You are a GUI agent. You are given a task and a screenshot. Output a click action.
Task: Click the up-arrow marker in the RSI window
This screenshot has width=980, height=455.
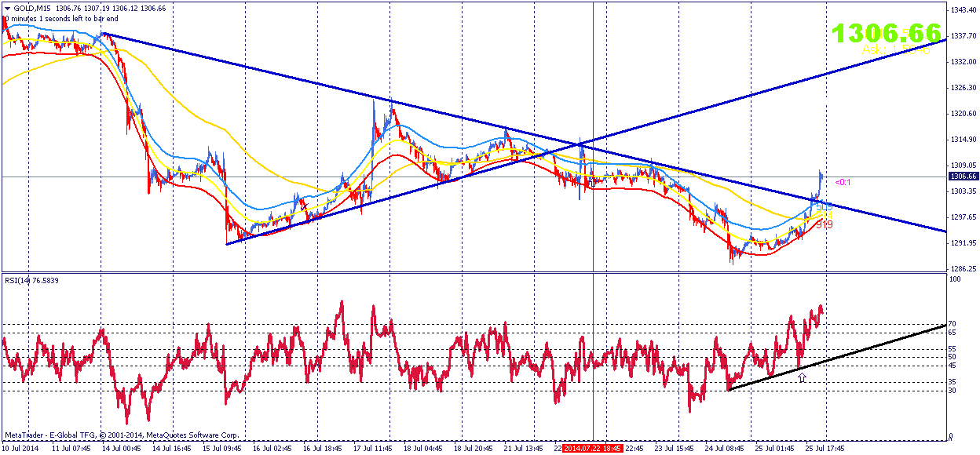[802, 378]
